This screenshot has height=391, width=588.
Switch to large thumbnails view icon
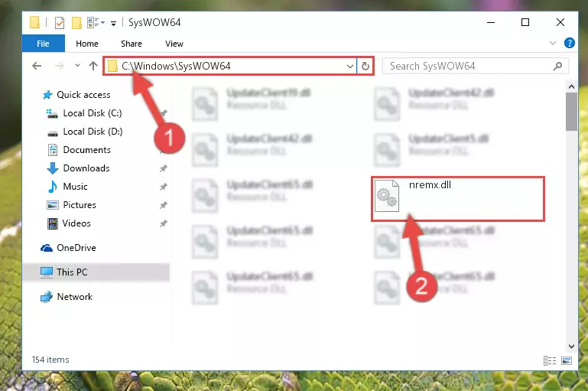[x=567, y=360]
